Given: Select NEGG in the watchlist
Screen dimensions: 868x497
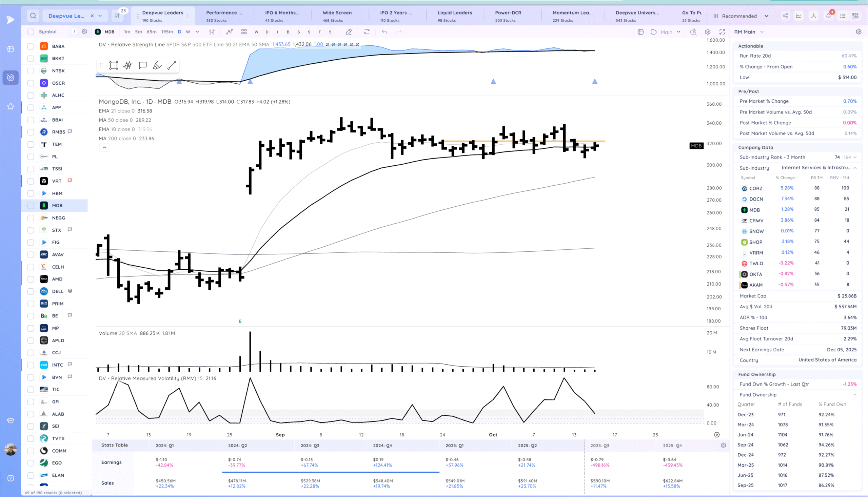Looking at the screenshot, I should [58, 218].
